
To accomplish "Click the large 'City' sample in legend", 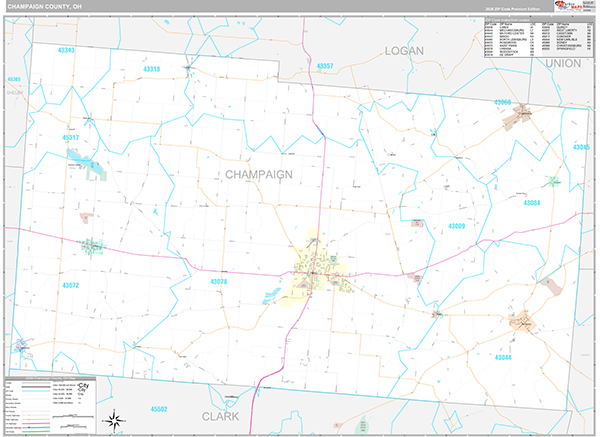I will [83, 385].
